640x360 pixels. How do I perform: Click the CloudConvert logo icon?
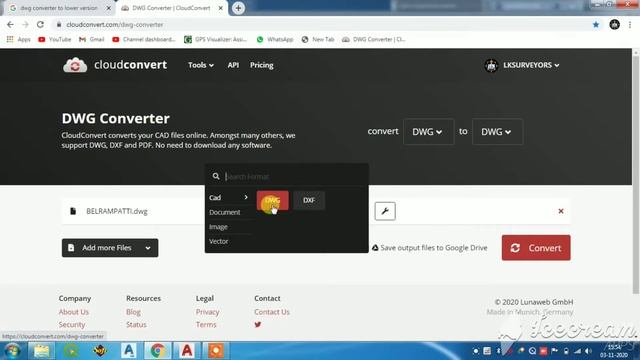(75, 65)
